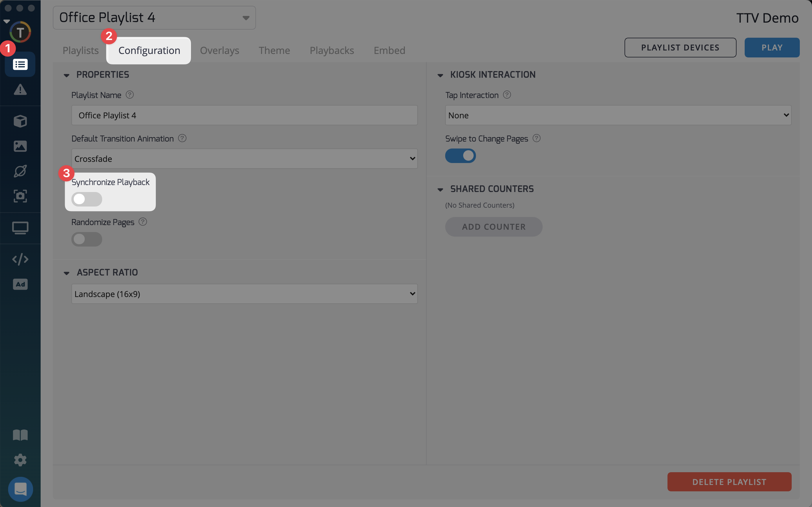The image size is (812, 507).
Task: Disable Swipe to Change Pages toggle
Action: click(x=460, y=156)
